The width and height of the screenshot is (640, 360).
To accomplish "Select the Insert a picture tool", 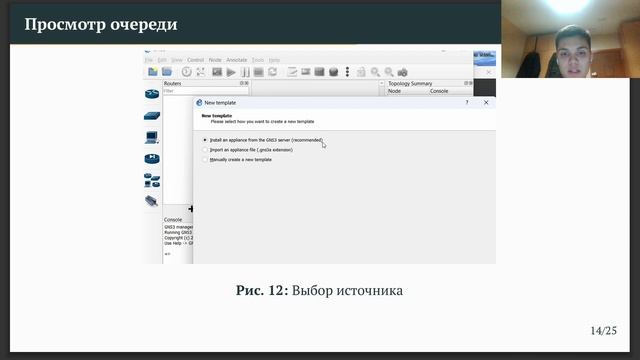I will (306, 72).
